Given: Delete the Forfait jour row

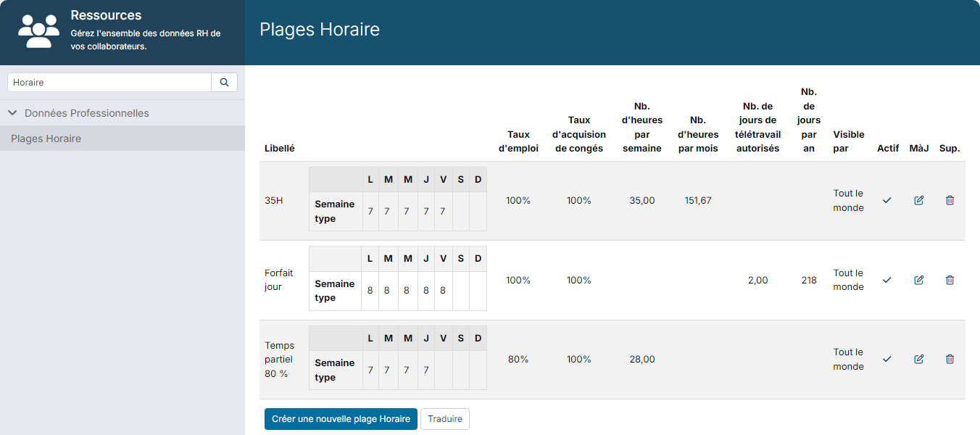Looking at the screenshot, I should point(950,280).
